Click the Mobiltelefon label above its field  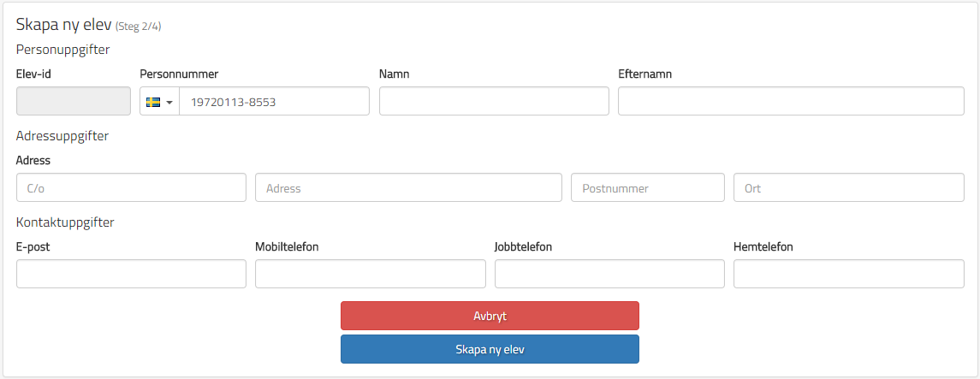tap(287, 247)
